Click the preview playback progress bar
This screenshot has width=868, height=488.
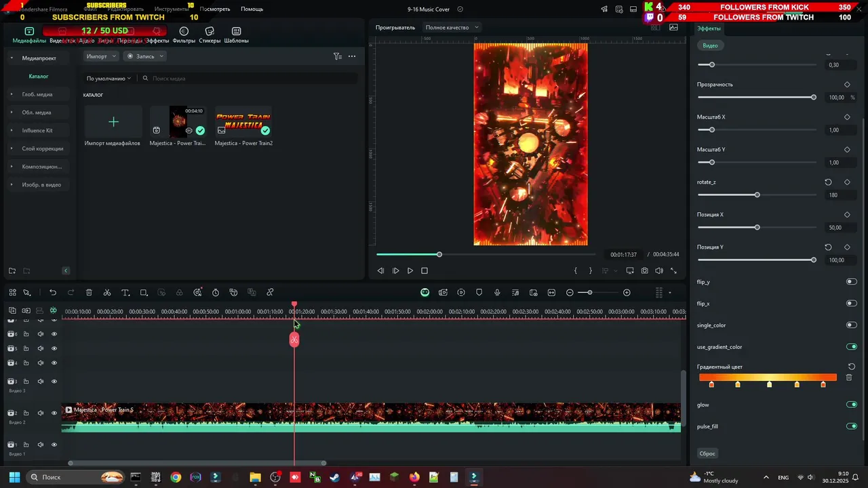click(x=486, y=254)
